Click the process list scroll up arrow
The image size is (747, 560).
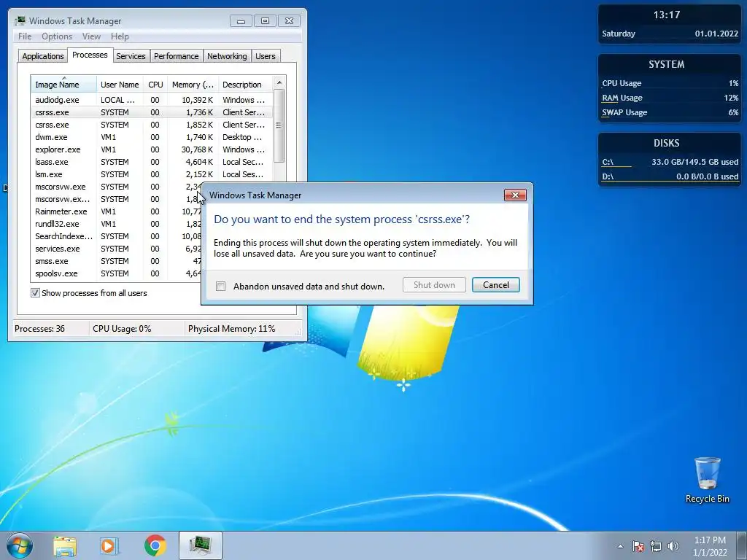[x=279, y=82]
